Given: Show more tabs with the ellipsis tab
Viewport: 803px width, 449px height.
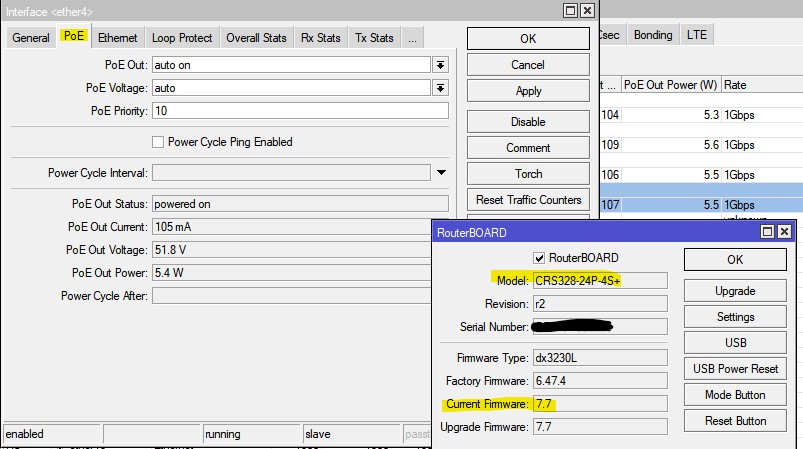Looking at the screenshot, I should (412, 38).
